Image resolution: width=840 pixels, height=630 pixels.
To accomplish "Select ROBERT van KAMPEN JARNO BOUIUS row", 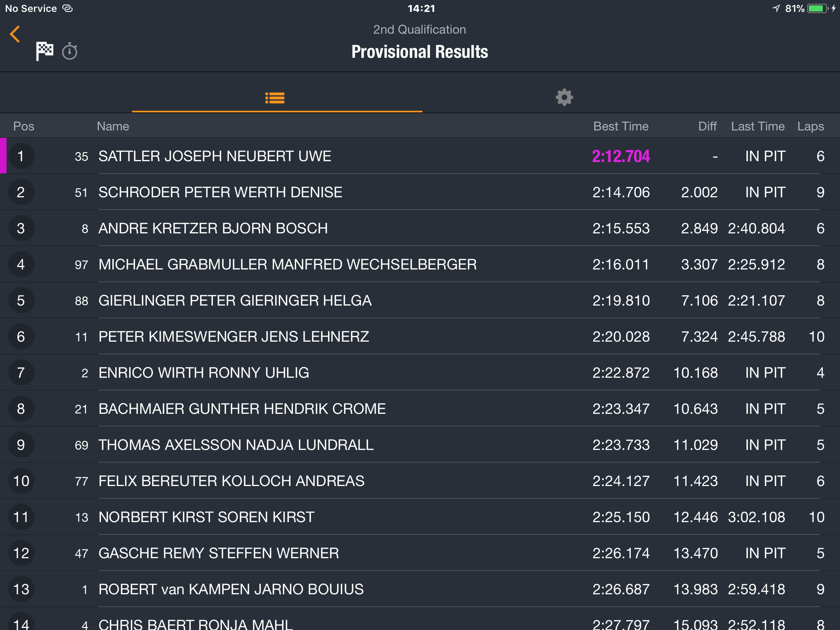I will 420,589.
